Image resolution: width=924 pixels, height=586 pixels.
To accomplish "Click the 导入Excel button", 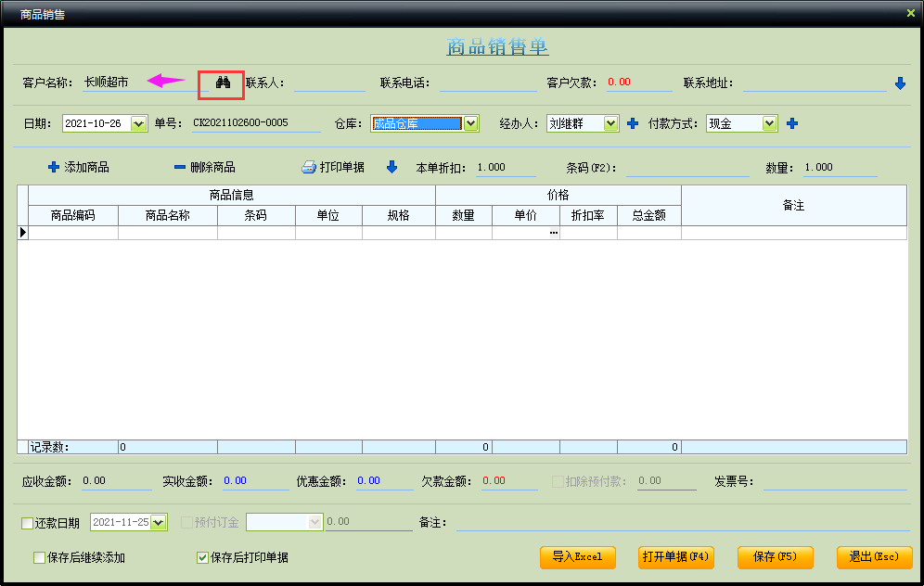I will pos(577,557).
